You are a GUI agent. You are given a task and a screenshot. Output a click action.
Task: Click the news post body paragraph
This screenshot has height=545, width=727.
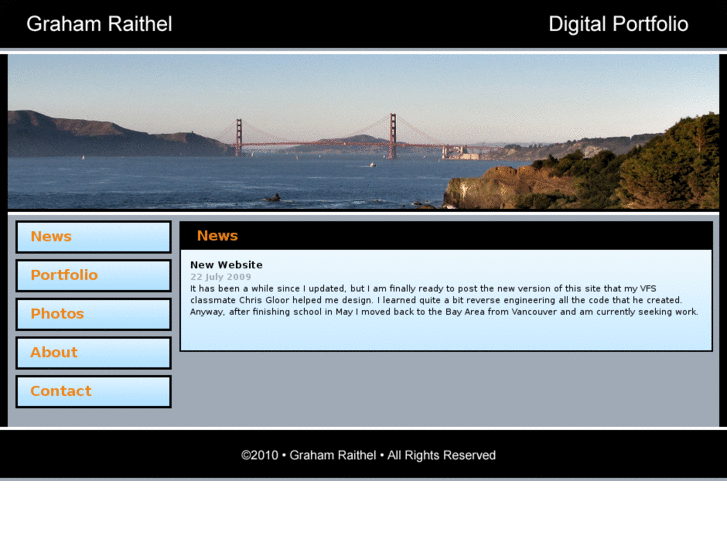(x=444, y=300)
